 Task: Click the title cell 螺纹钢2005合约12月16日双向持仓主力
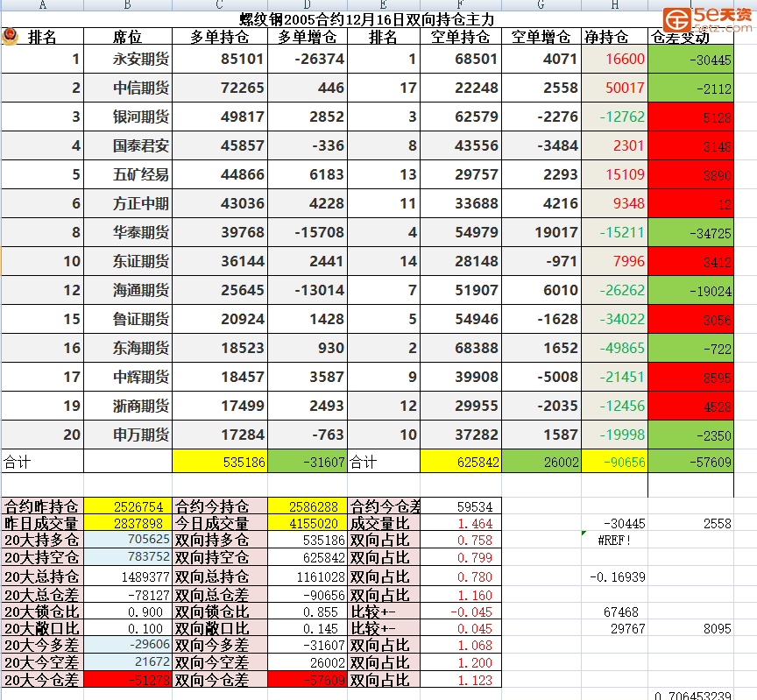click(366, 19)
